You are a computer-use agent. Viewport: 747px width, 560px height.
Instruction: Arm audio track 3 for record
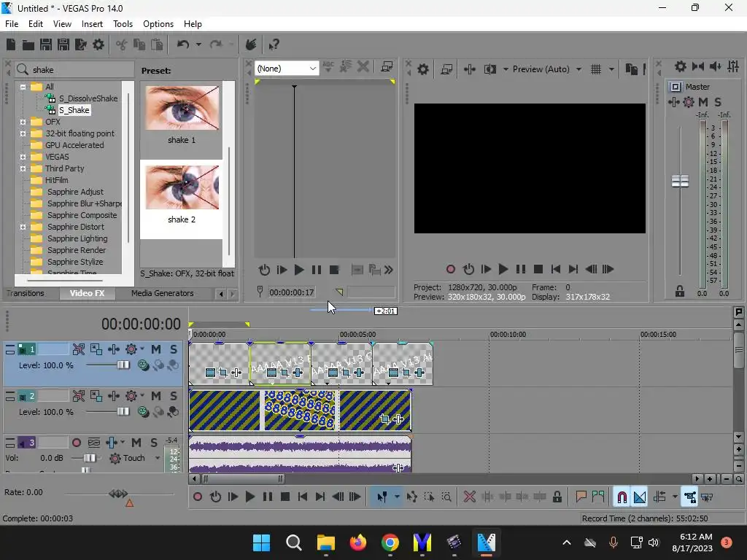[x=76, y=443]
